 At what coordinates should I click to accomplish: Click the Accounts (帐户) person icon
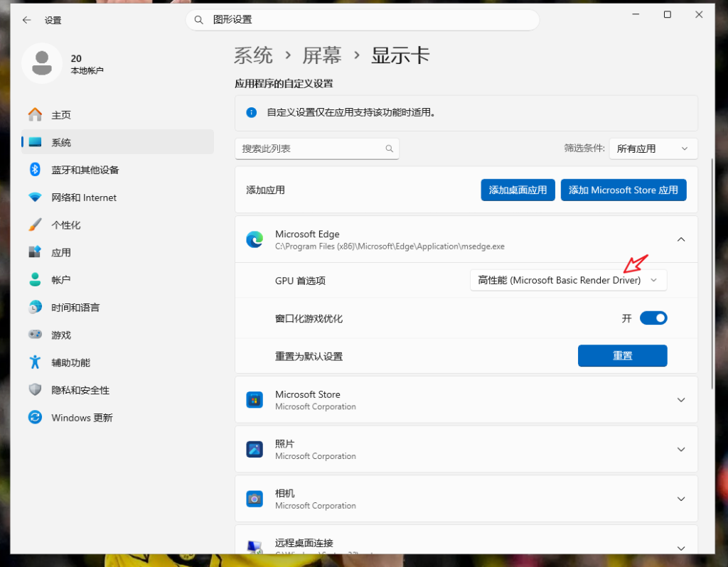35,279
